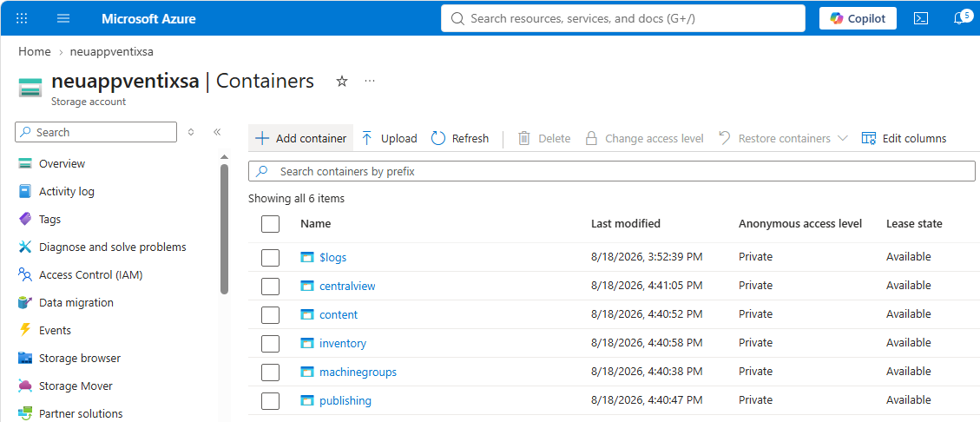
Task: Click the Delete toolbar button
Action: 543,138
